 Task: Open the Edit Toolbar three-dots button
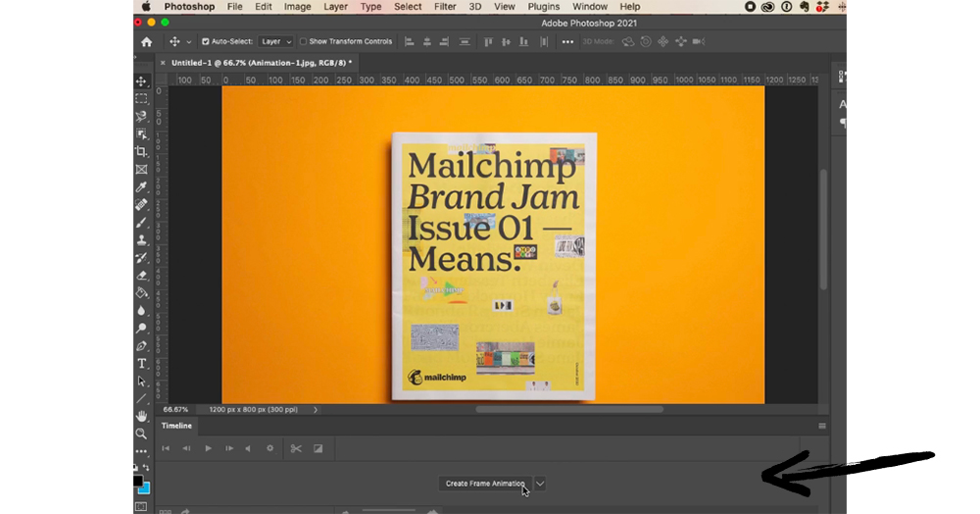142,451
